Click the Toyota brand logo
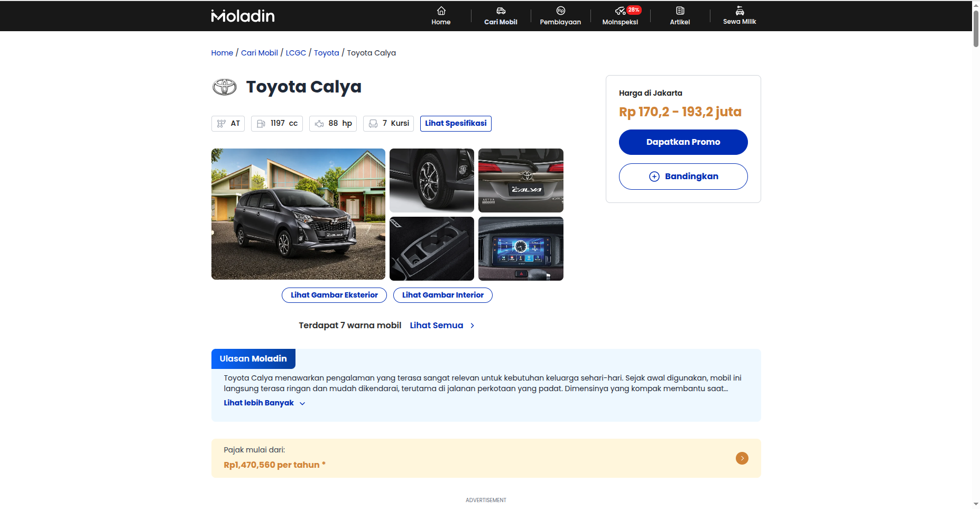 225,87
